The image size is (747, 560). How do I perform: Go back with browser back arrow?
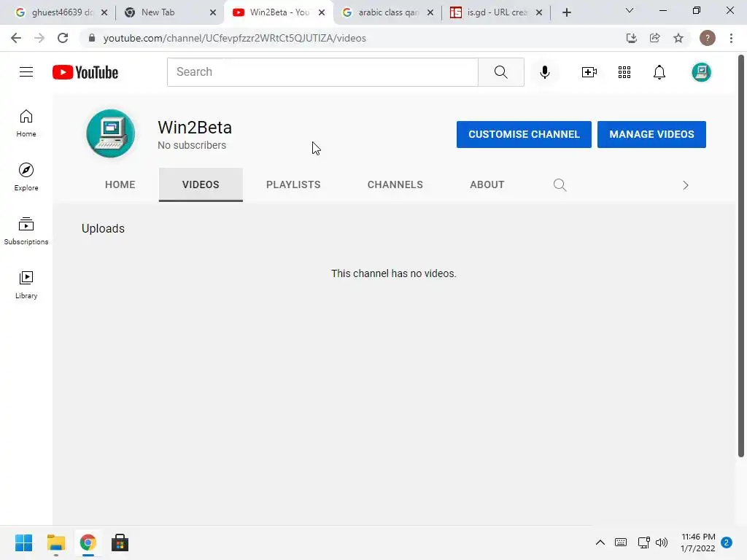click(16, 38)
